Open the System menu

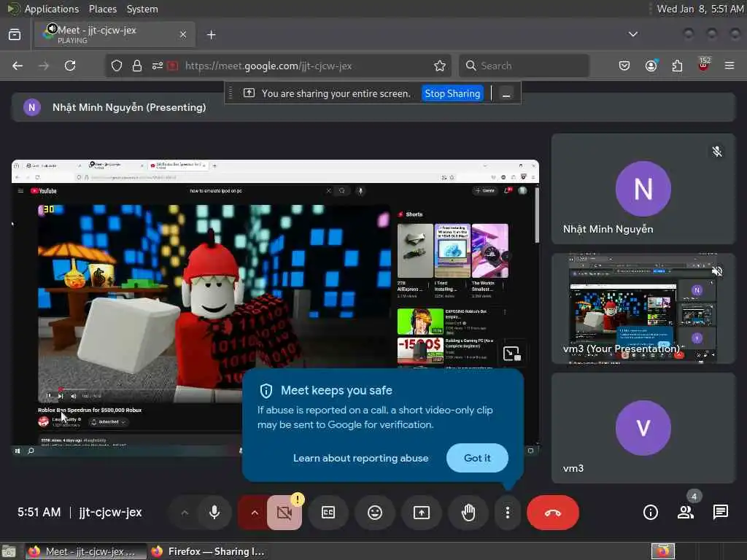coord(142,9)
